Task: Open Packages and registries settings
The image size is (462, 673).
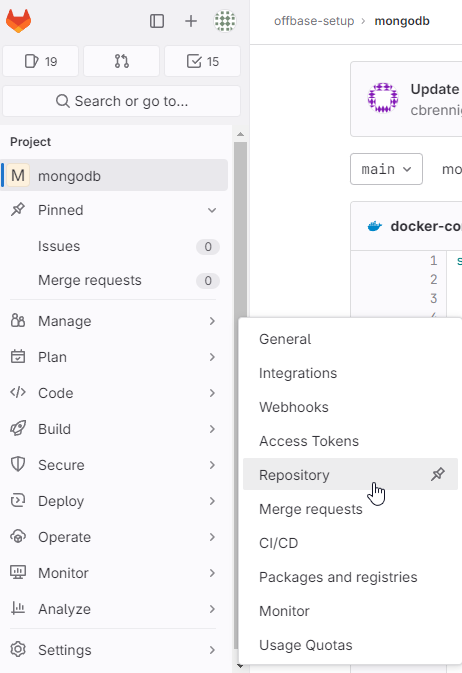Action: point(350,577)
